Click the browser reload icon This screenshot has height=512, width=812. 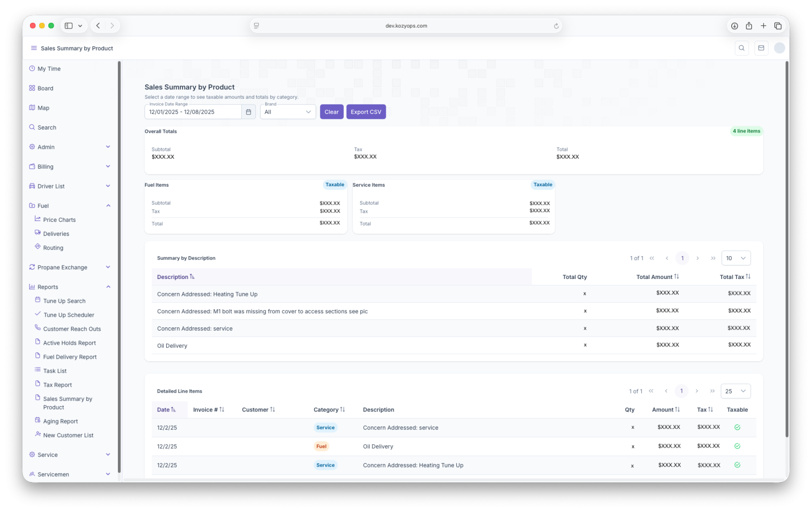[x=556, y=26]
